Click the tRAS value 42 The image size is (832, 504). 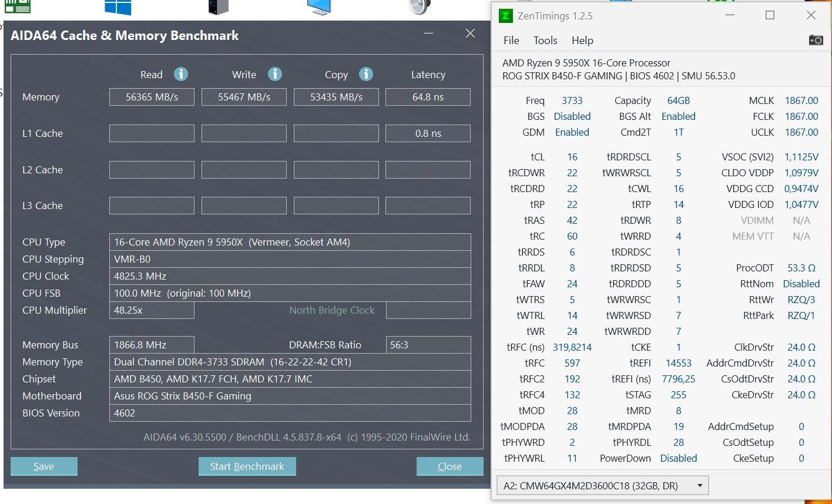tap(572, 220)
